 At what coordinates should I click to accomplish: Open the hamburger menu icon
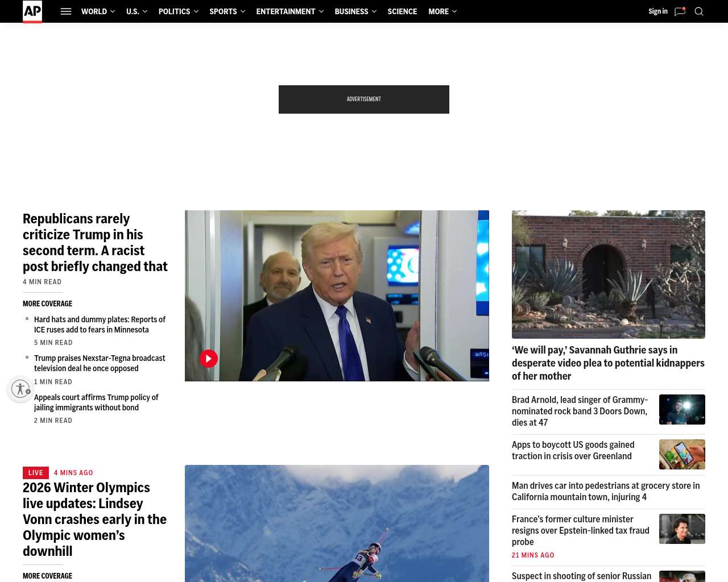pyautogui.click(x=66, y=11)
